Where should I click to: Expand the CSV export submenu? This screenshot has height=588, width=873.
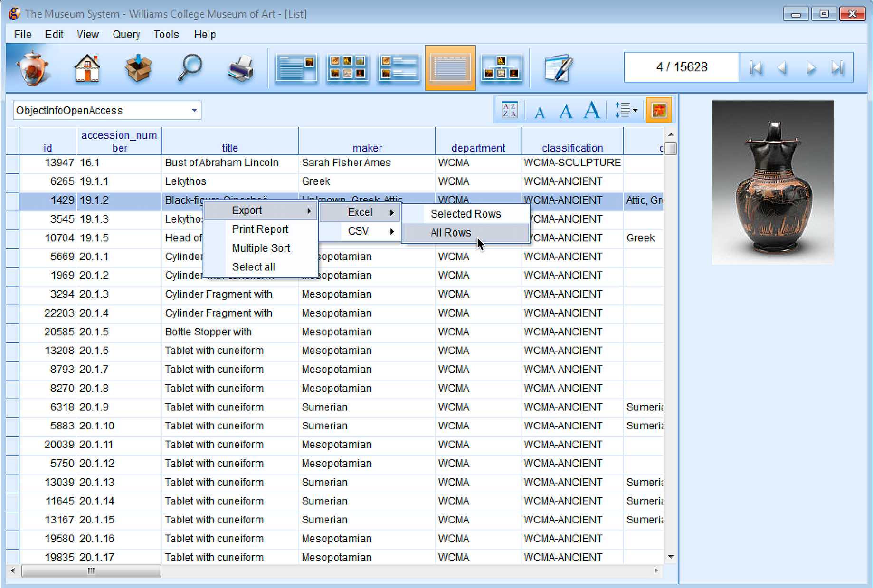point(360,231)
